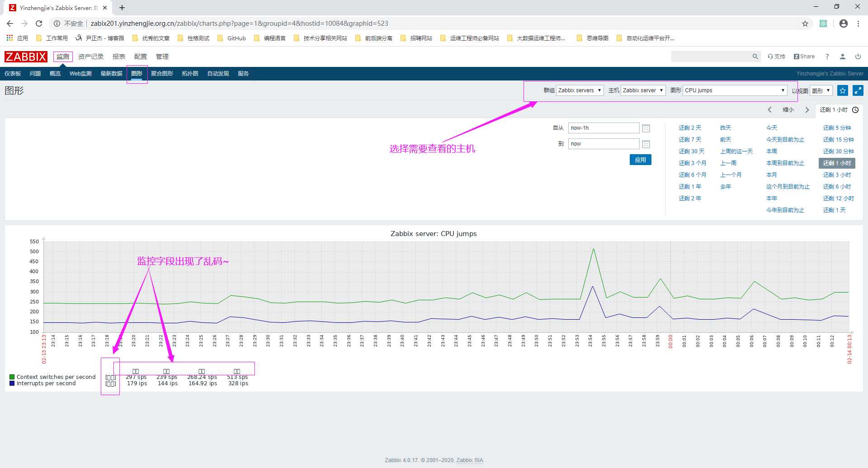Expand the graph CPU jumps dropdown
Image resolution: width=868 pixels, height=468 pixels.
[735, 90]
